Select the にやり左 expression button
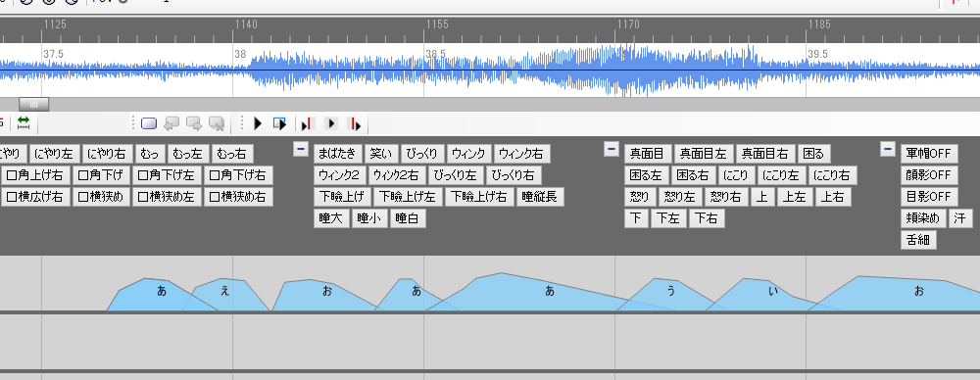 [54, 153]
